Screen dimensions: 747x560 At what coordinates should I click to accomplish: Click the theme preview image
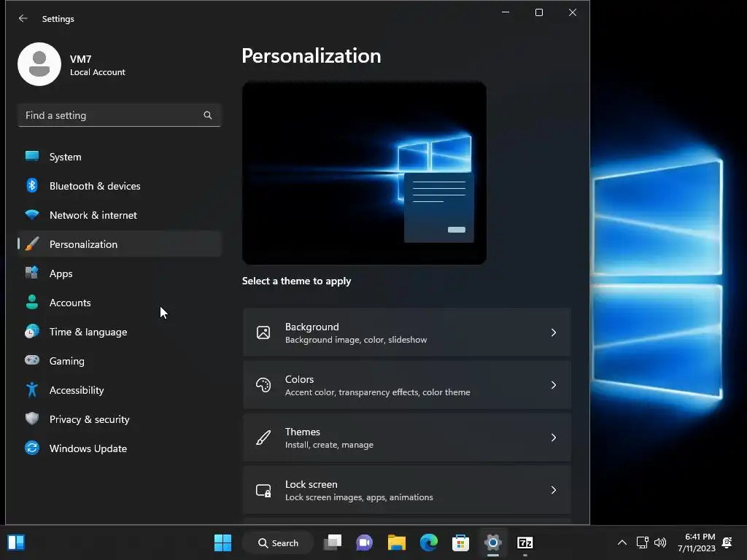365,173
